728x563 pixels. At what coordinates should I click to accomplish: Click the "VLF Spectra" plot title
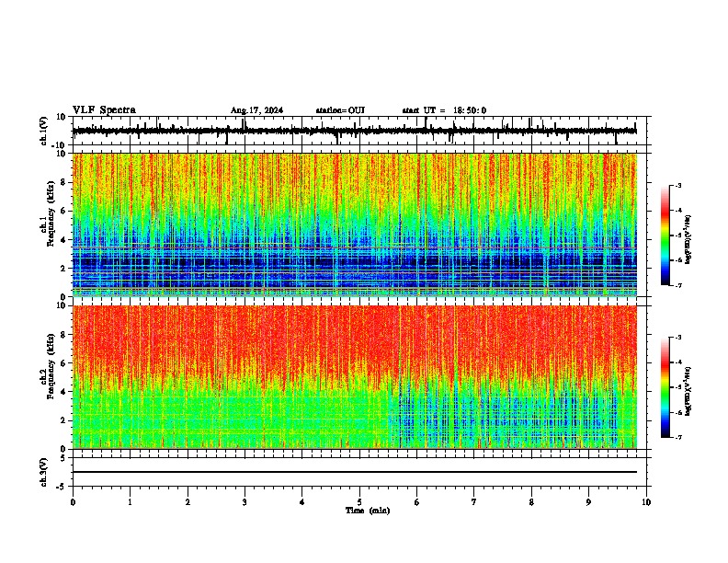tap(105, 110)
